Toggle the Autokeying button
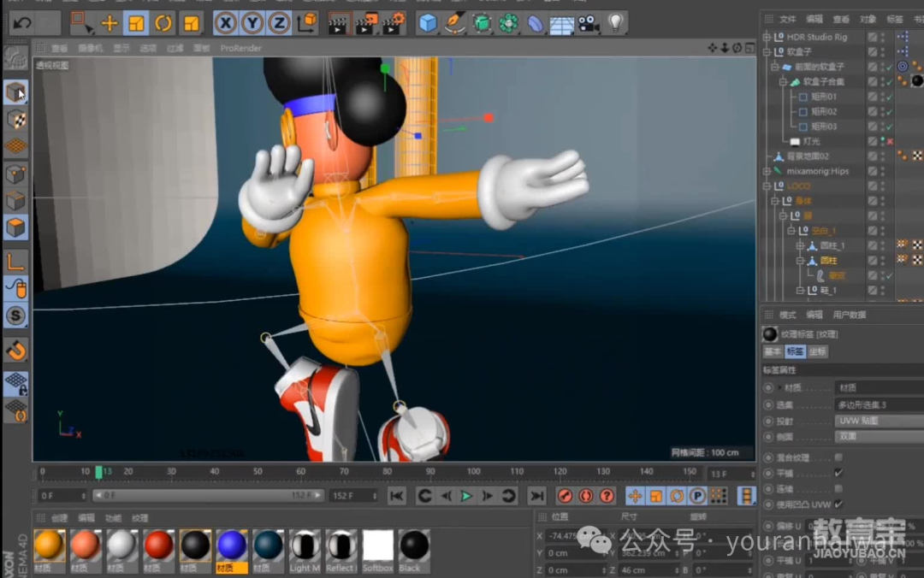Viewport: 924px width, 578px height. click(x=586, y=496)
